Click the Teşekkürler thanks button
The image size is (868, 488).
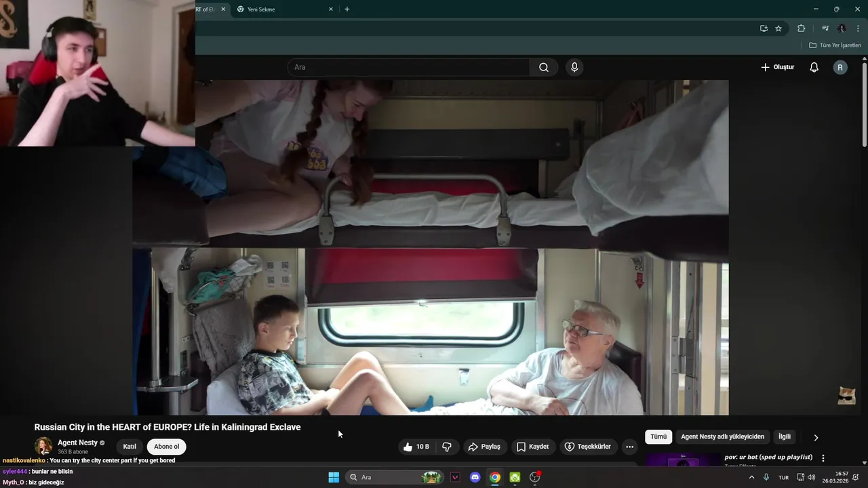coord(587,447)
